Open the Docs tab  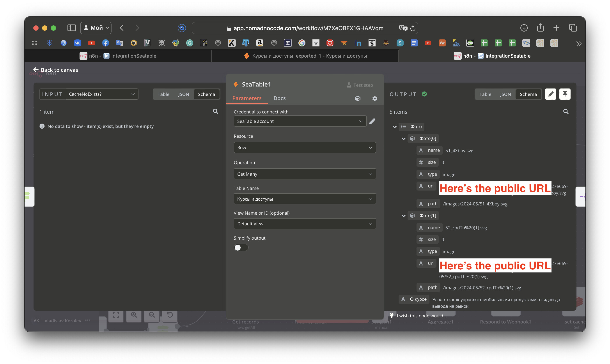pyautogui.click(x=280, y=98)
